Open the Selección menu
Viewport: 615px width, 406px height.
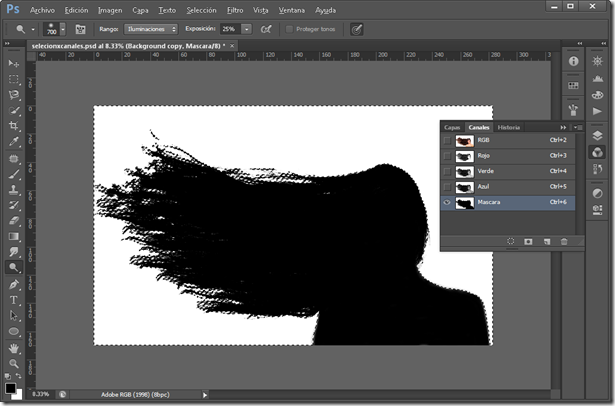[201, 10]
